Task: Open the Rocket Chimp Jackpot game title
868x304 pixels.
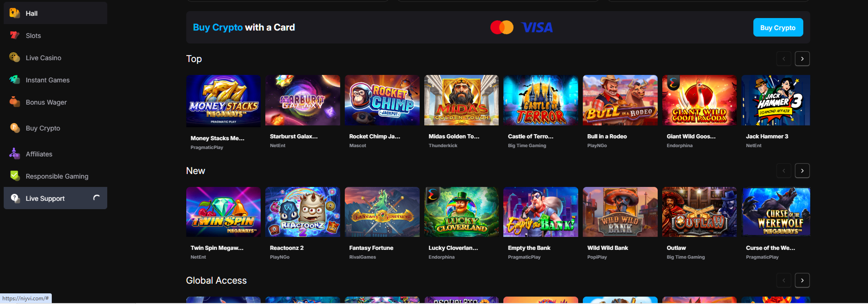Action: (374, 136)
